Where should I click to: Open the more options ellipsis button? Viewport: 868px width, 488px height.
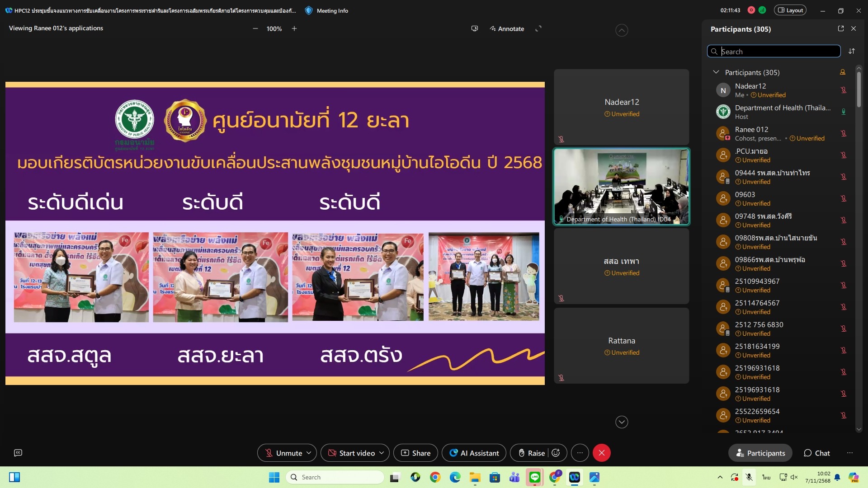click(x=580, y=453)
